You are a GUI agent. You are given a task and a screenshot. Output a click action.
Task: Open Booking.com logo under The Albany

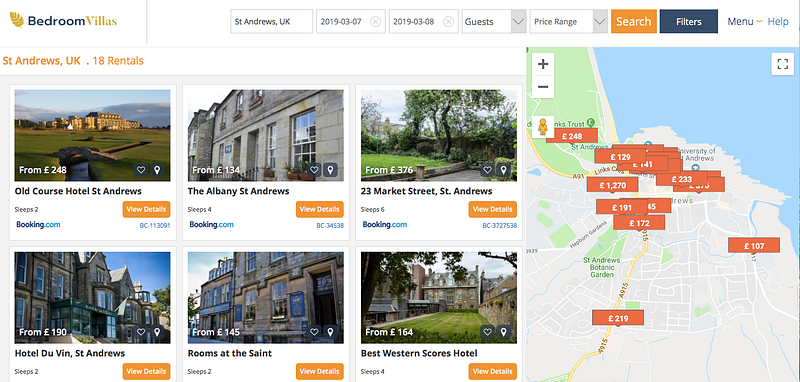click(212, 224)
